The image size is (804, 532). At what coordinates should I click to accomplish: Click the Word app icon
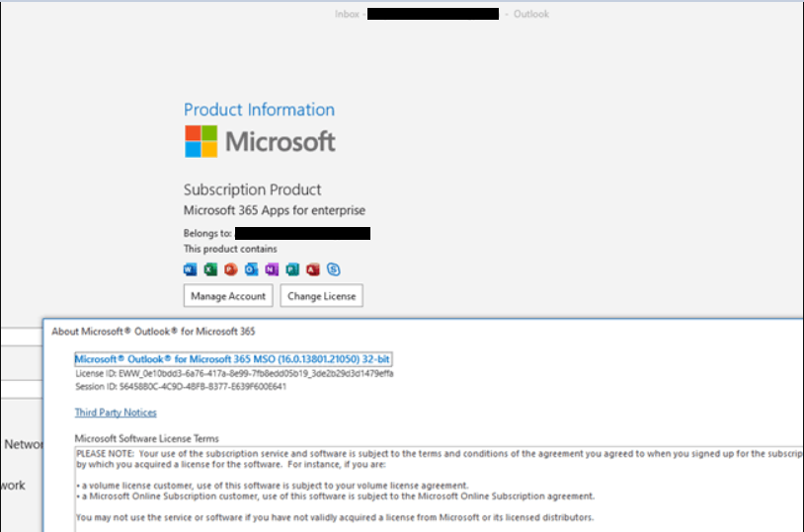pyautogui.click(x=191, y=269)
